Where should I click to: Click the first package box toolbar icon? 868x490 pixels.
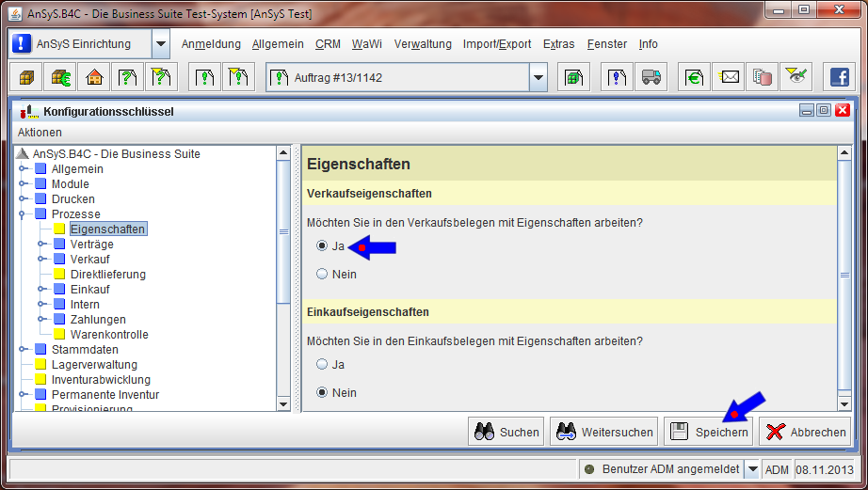[27, 77]
